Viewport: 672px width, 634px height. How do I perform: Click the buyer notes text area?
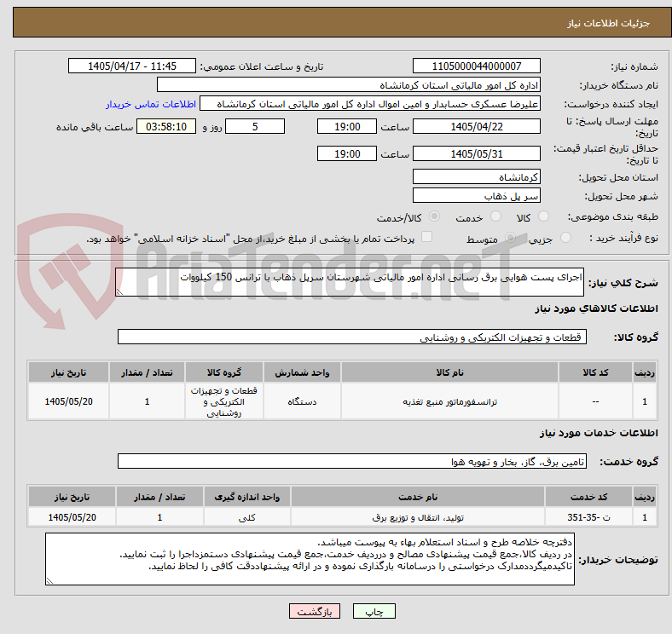[310, 559]
